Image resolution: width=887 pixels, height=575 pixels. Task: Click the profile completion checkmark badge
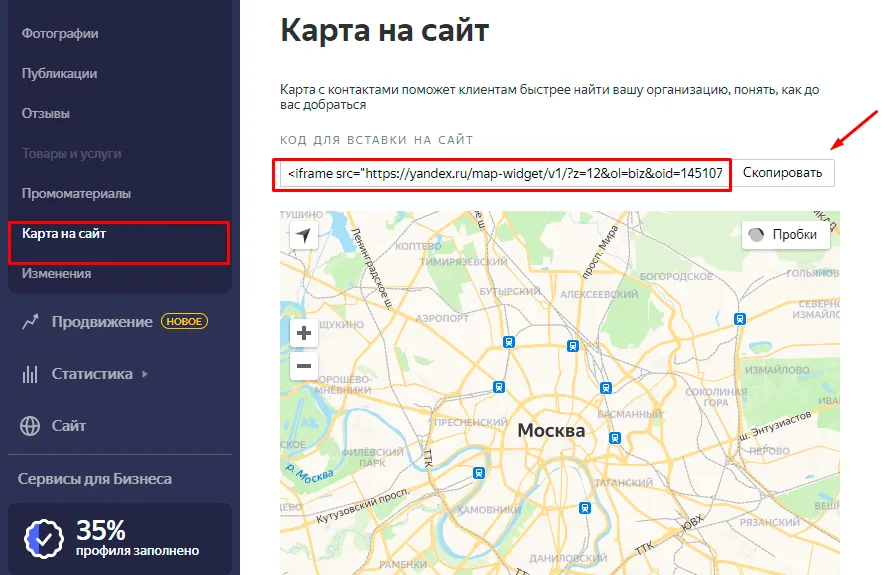44,538
